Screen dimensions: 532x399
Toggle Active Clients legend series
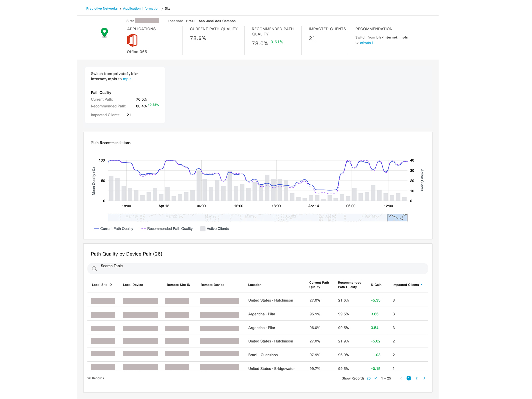pos(215,229)
